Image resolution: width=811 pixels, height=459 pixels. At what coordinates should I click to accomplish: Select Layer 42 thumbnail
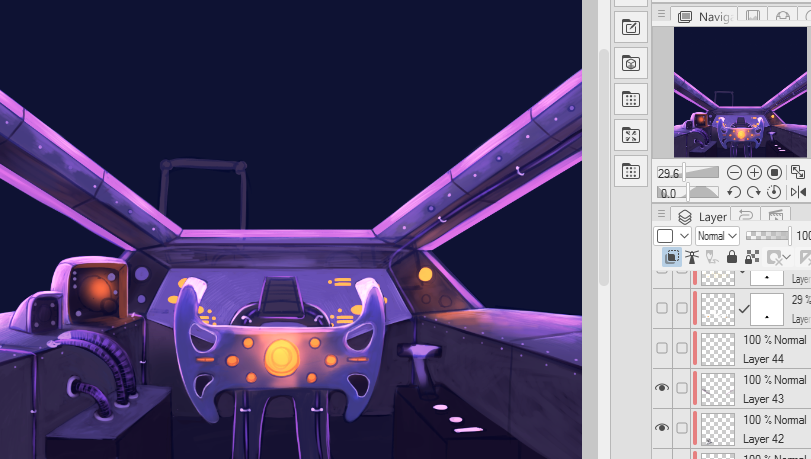click(717, 428)
